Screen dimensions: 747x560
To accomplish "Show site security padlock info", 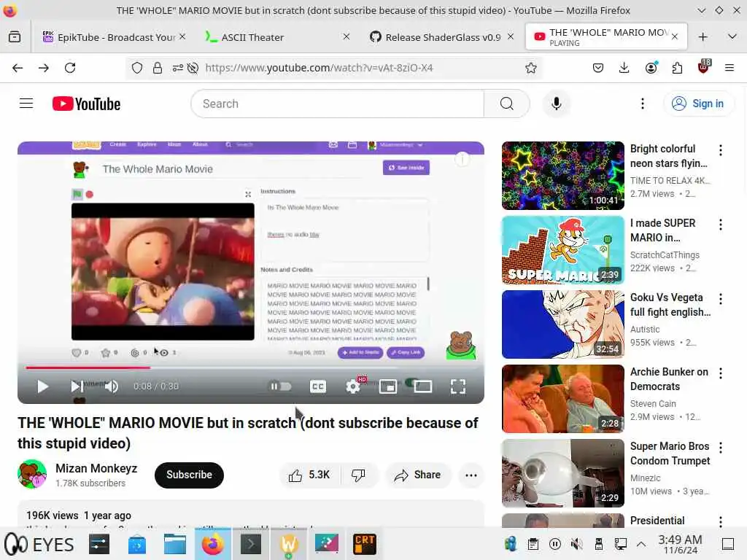I will (158, 68).
